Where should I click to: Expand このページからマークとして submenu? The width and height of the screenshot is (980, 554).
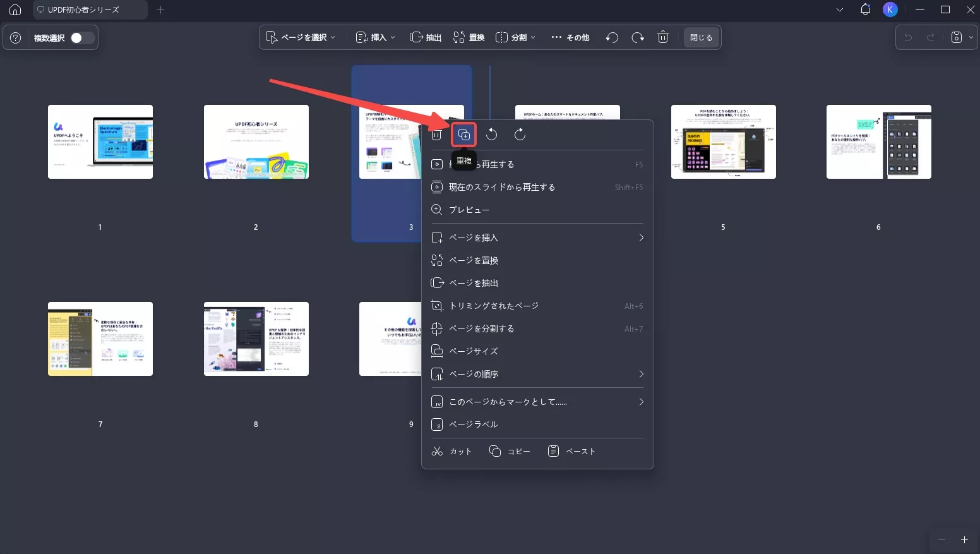537,402
